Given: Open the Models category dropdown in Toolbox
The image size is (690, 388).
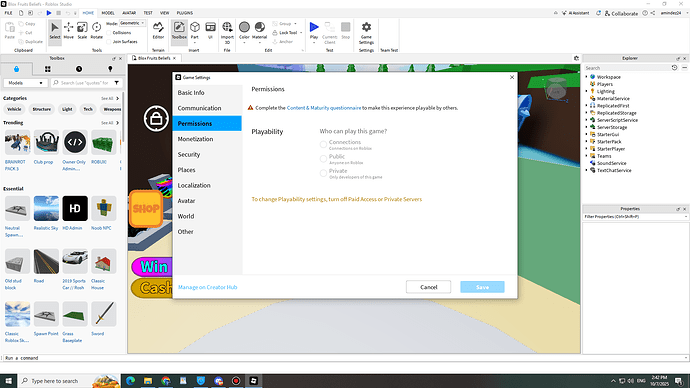Looking at the screenshot, I should pos(25,83).
